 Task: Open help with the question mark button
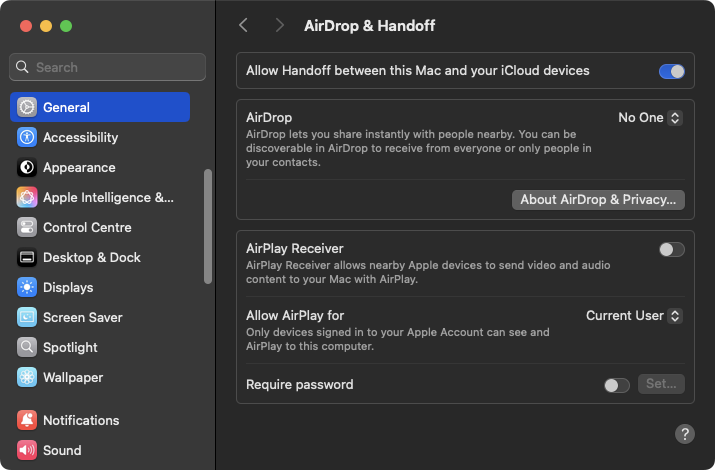pos(684,434)
